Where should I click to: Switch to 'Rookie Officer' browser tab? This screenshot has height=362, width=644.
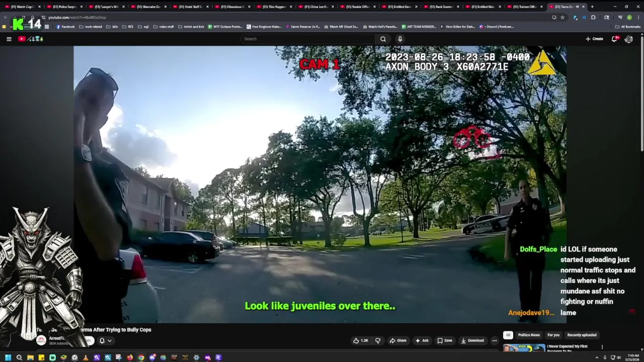[358, 7]
